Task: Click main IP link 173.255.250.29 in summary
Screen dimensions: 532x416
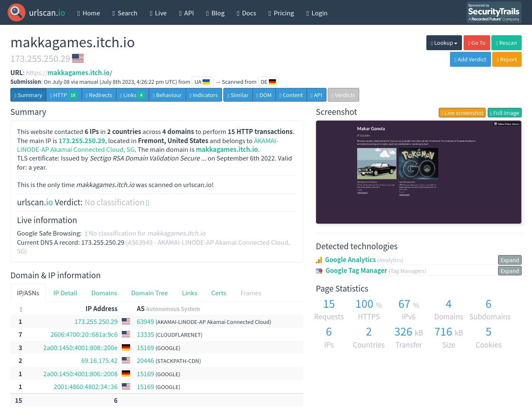Action: 82,141
